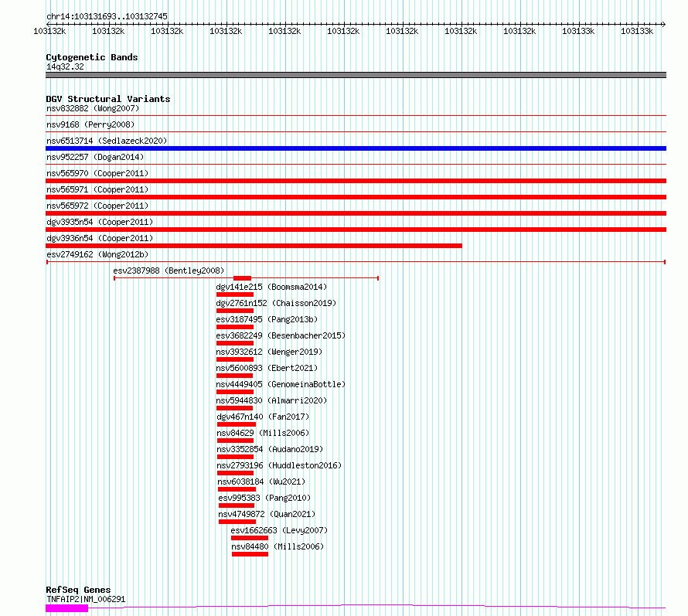The width and height of the screenshot is (688, 616).
Task: Select the nsv565971 (Cooper2011) label
Action: click(97, 189)
